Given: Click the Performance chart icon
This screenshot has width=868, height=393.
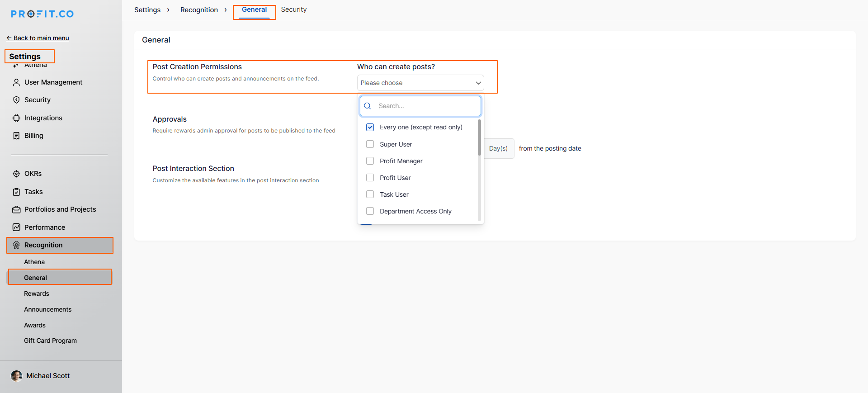Looking at the screenshot, I should point(16,227).
